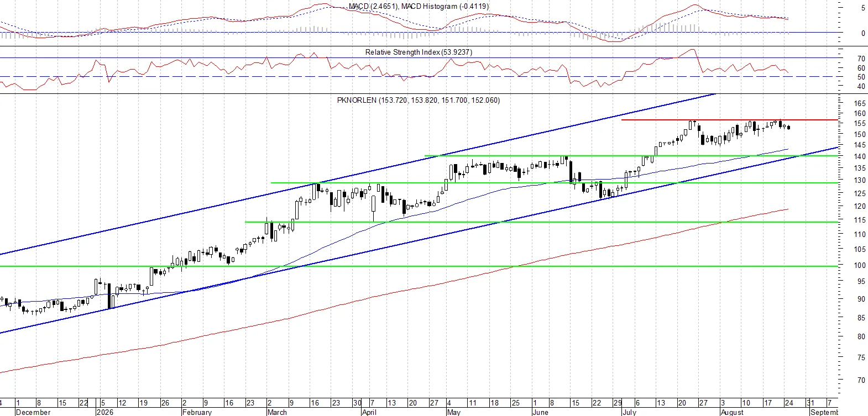Click the July month label
The width and height of the screenshot is (868, 416).
point(629,412)
